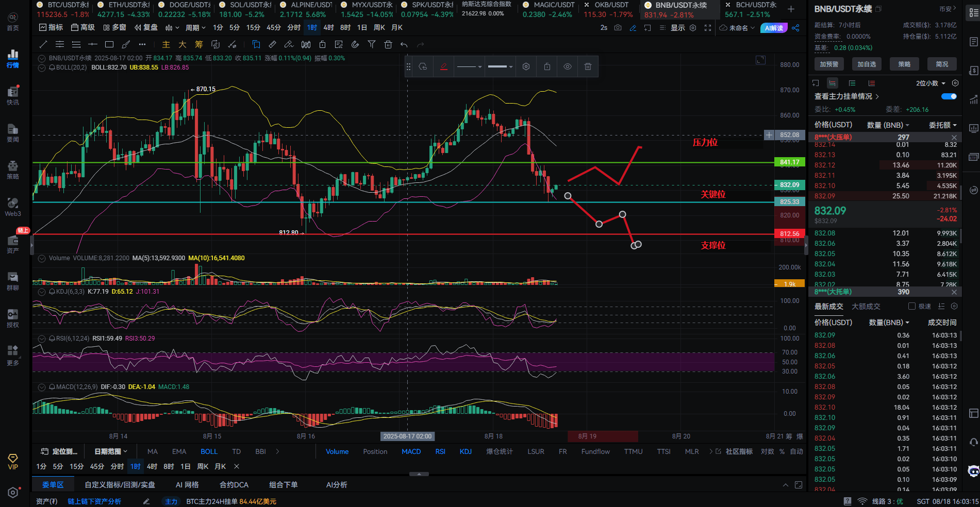Select the trend line drawing tool

pos(43,45)
